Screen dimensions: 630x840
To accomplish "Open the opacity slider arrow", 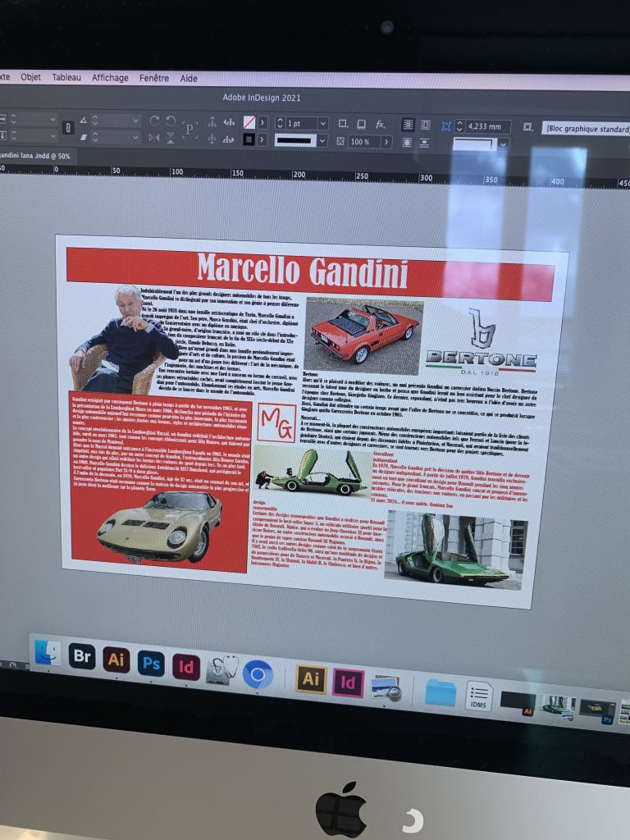I will [x=386, y=142].
